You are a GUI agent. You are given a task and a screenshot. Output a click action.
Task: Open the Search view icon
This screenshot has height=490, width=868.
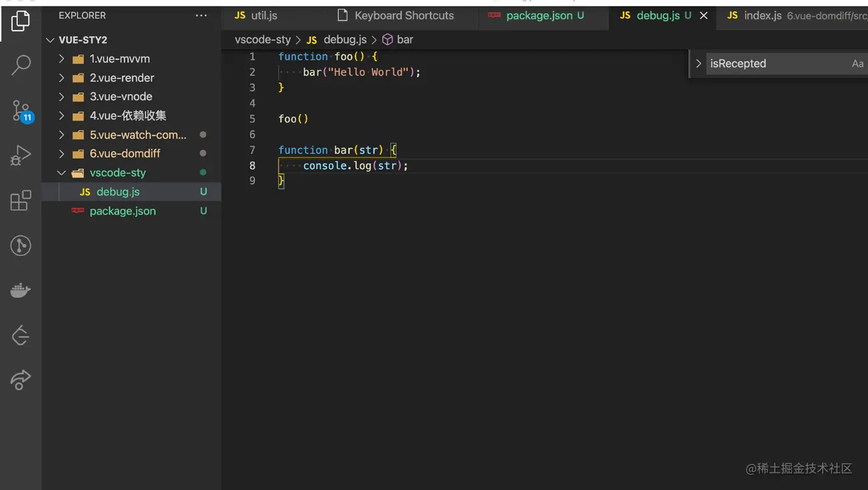tap(21, 65)
